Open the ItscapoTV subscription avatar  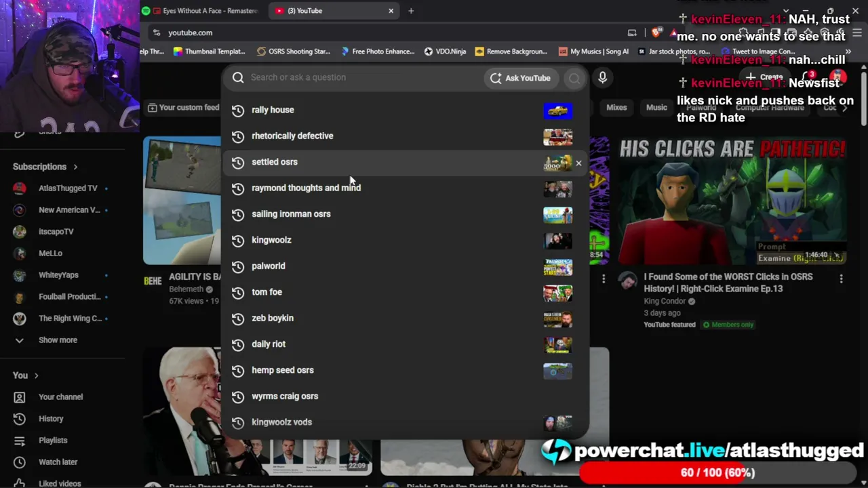20,232
